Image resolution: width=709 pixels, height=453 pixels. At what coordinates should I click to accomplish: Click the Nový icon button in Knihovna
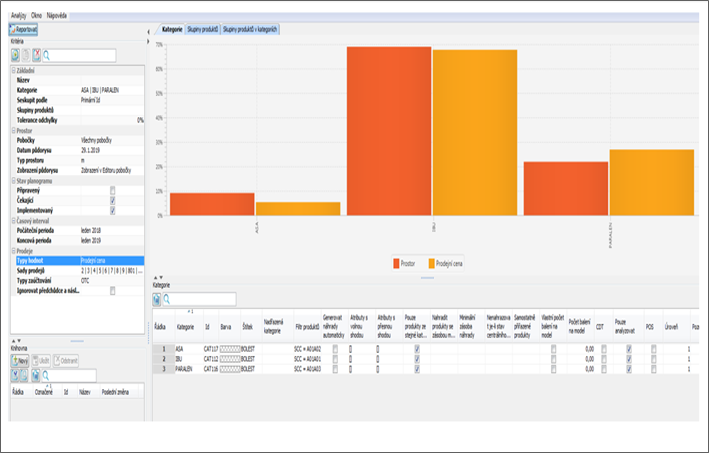(23, 360)
